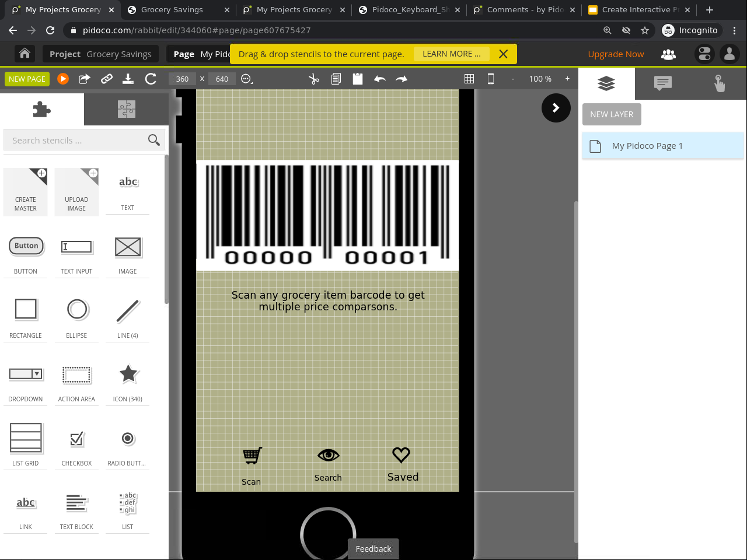This screenshot has width=747, height=560.
Task: Click the Upgrade Now link
Action: pos(616,54)
